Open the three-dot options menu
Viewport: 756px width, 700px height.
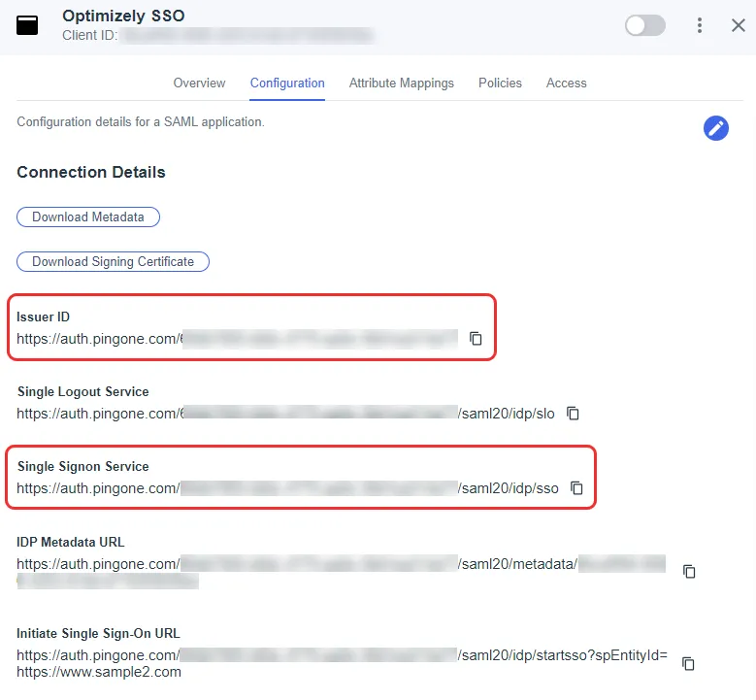click(x=700, y=25)
